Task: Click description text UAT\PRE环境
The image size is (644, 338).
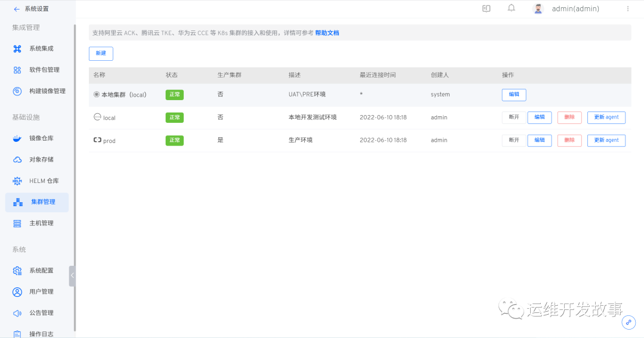Action: 307,94
